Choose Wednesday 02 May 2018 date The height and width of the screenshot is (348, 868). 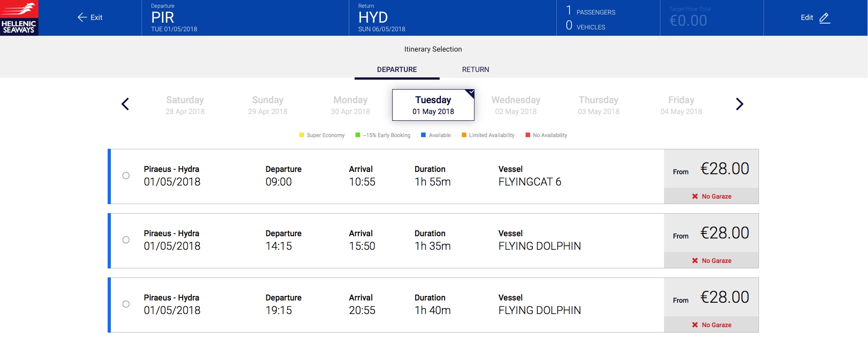click(516, 105)
